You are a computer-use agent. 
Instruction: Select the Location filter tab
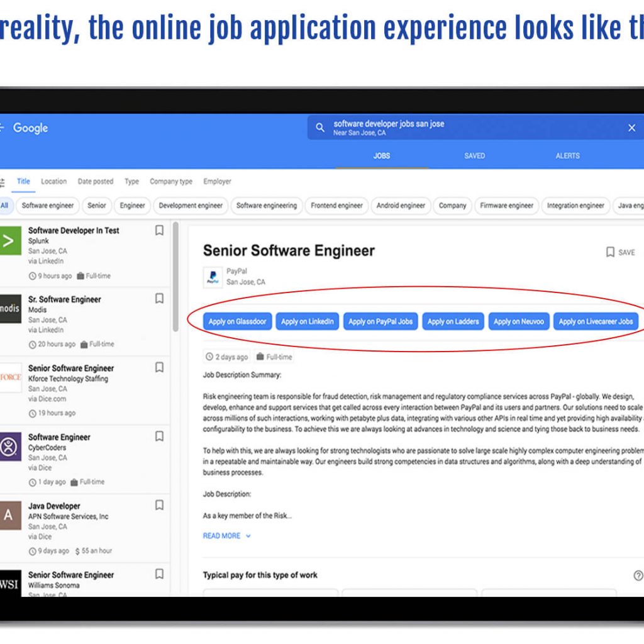[54, 182]
